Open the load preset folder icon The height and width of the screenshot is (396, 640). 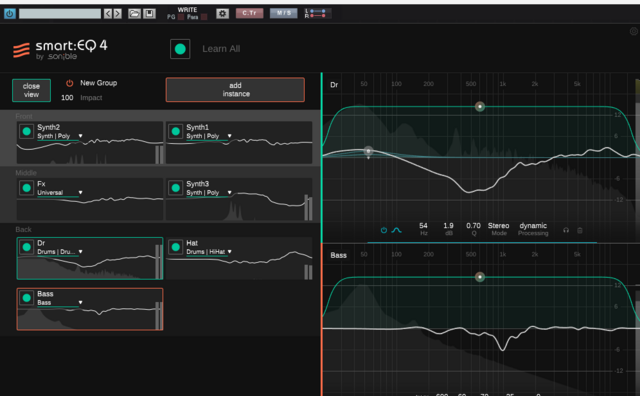point(134,13)
